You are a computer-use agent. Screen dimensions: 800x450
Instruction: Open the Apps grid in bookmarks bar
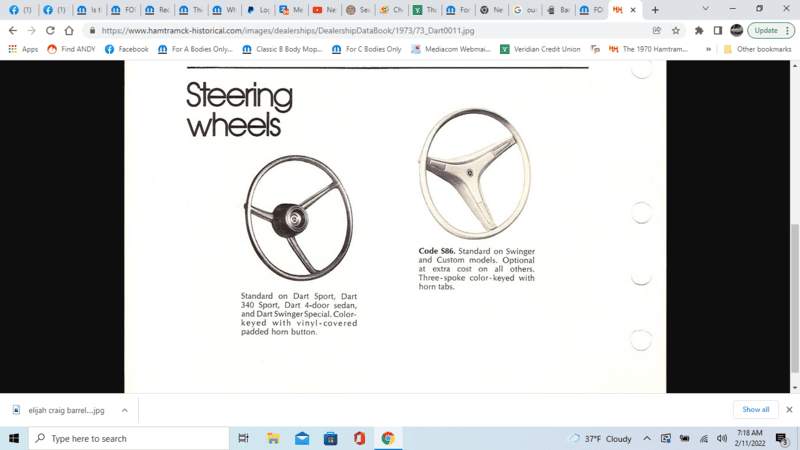(x=23, y=48)
